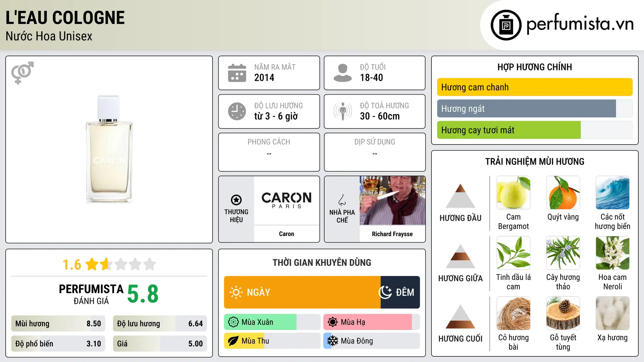Viewport: 644px width, 362px height.
Task: Click the sun icon for Mùa Hạ
Action: coord(333,322)
